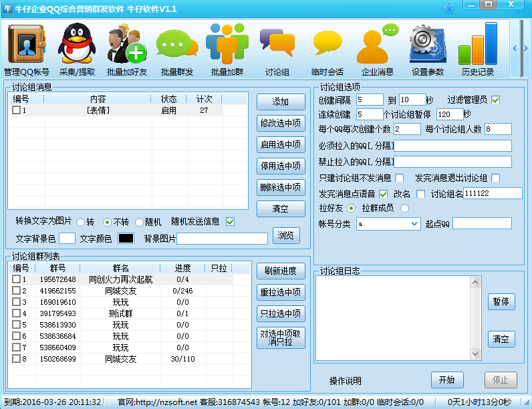
Task: Check group row 150268699 同城交友
Action: (x=16, y=358)
